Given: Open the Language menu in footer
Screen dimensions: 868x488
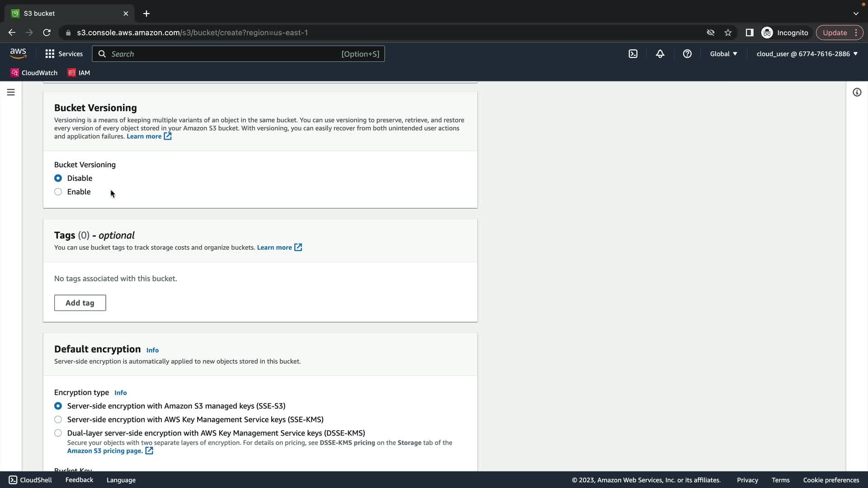Looking at the screenshot, I should [x=121, y=480].
